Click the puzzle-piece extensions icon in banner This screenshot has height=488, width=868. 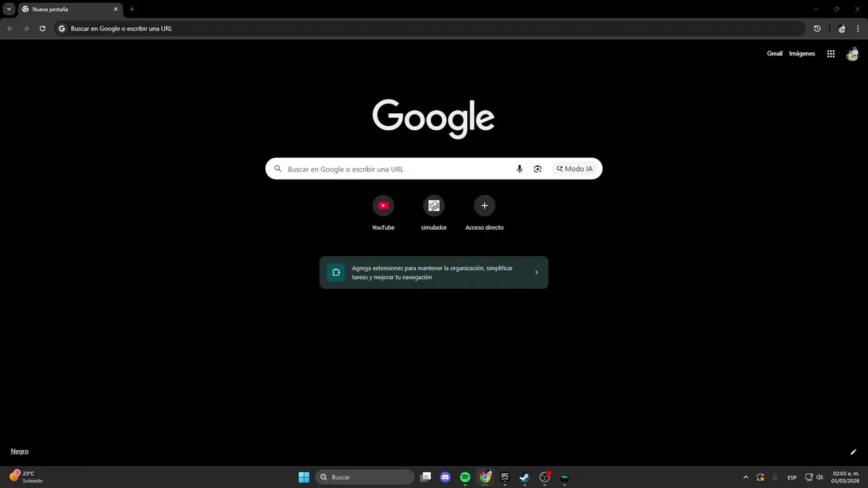336,272
